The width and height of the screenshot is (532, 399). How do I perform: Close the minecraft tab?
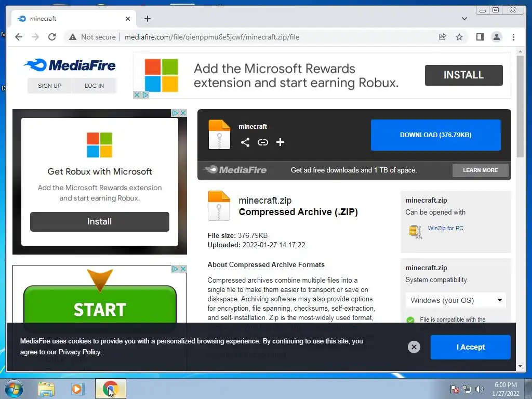click(128, 19)
